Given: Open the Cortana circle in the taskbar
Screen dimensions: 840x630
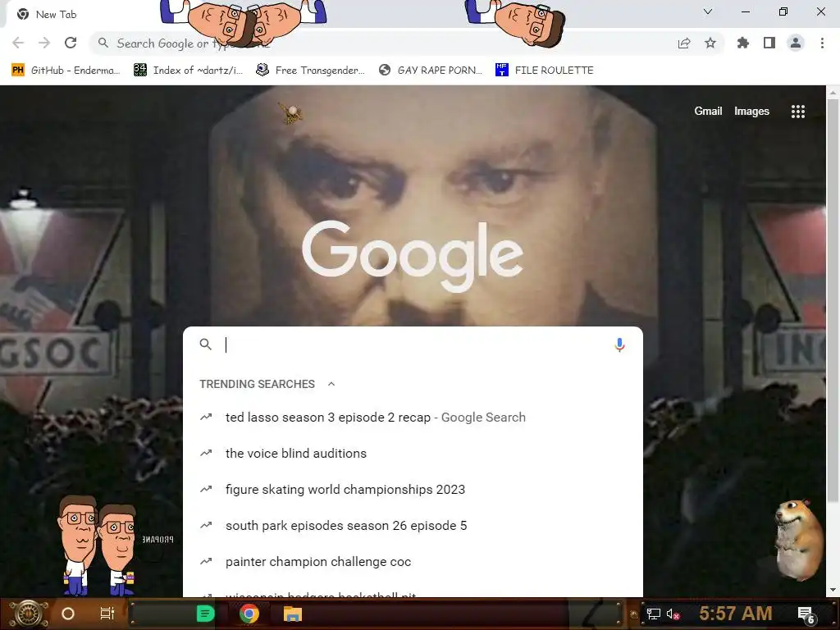Looking at the screenshot, I should pyautogui.click(x=68, y=614).
